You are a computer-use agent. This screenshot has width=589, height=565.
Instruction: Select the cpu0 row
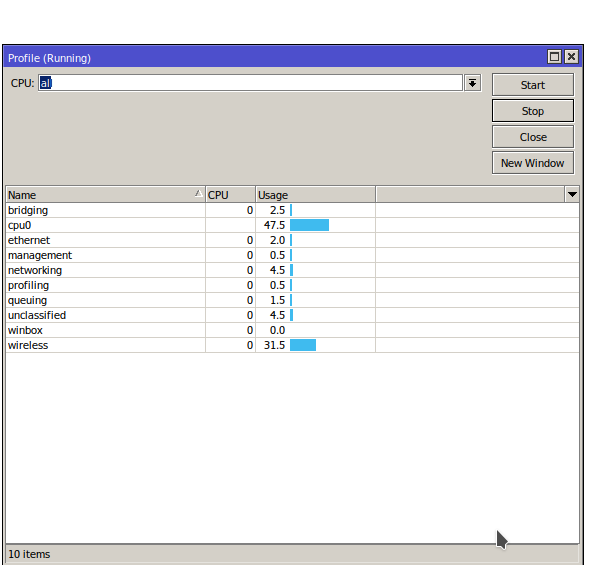coord(292,225)
